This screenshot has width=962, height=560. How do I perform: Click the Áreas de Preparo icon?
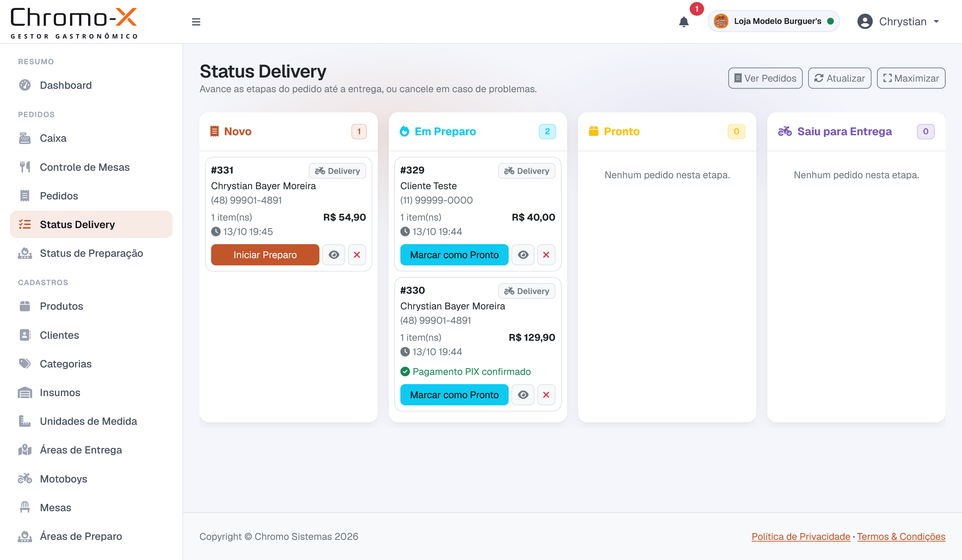(25, 536)
